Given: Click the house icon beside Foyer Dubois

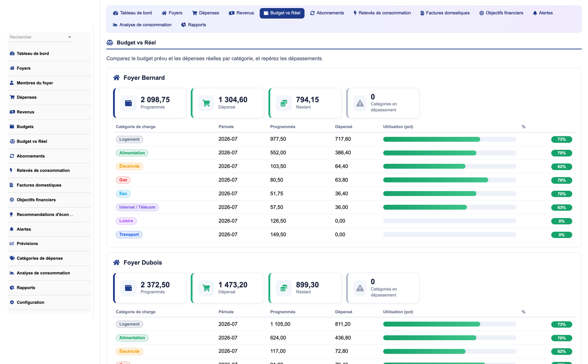Looking at the screenshot, I should 116,263.
